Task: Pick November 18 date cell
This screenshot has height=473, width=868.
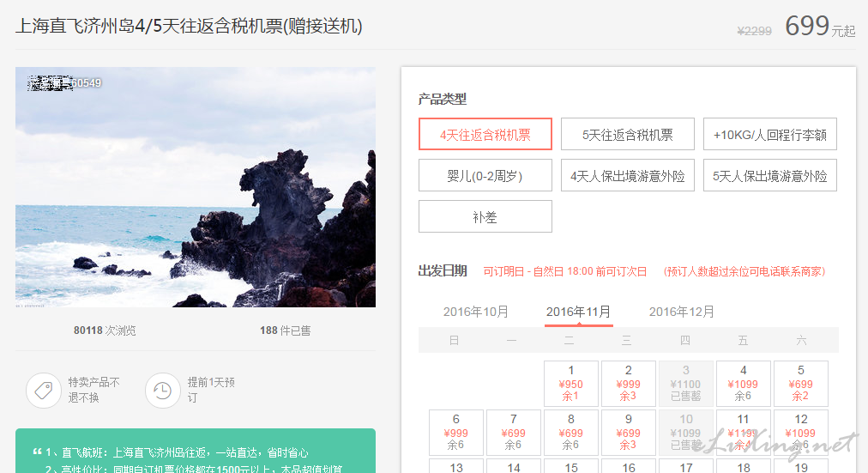Action: pos(744,466)
